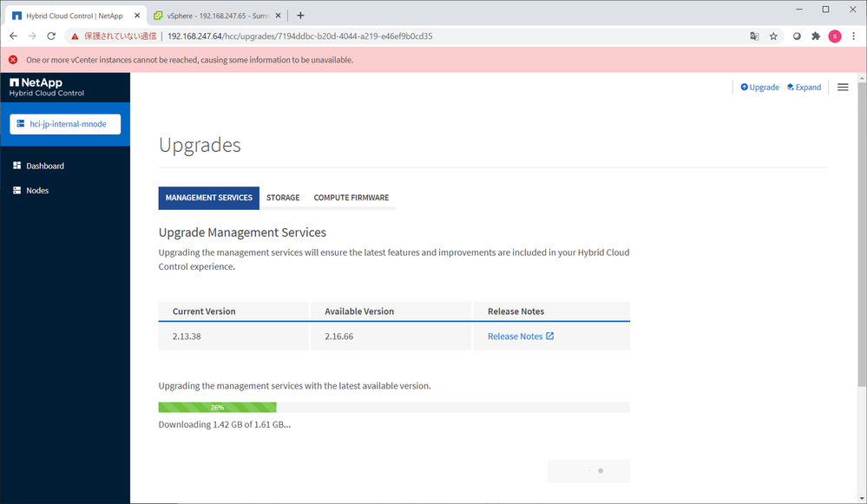Click the NetApp logo
This screenshot has width=867, height=504.
pos(36,82)
